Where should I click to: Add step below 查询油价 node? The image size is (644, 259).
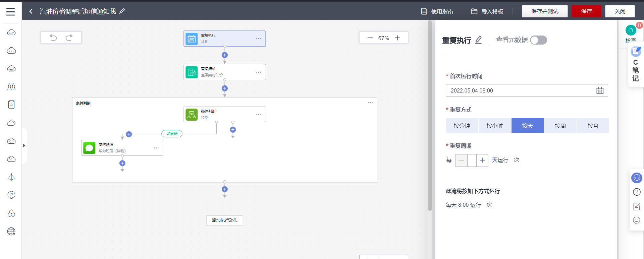click(225, 88)
